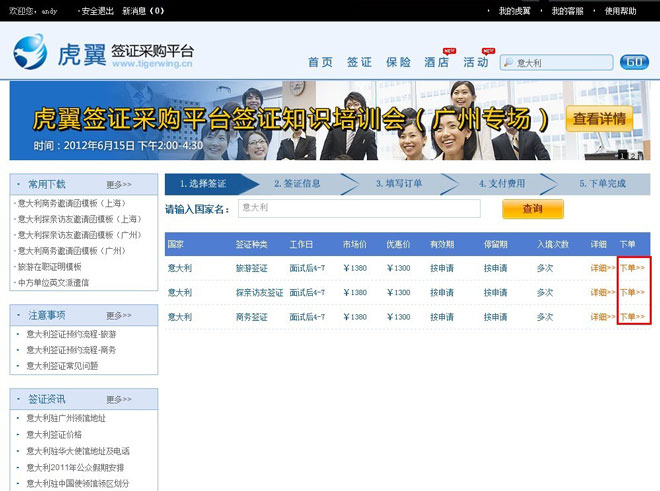660x491 pixels.
Task: Open 意大利签证预约流程-旅游 note
Action: point(71,334)
